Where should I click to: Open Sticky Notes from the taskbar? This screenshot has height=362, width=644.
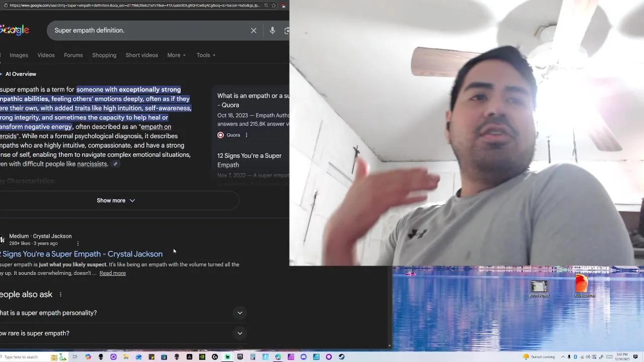(x=151, y=357)
